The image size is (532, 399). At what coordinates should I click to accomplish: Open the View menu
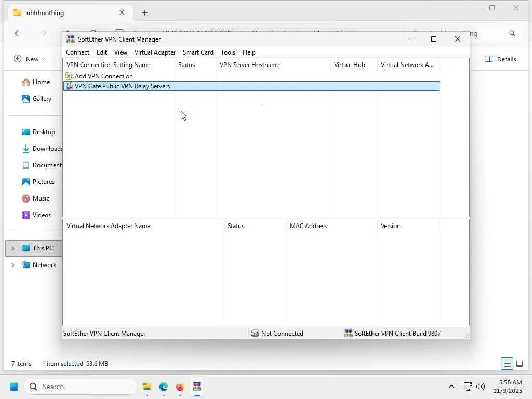121,52
